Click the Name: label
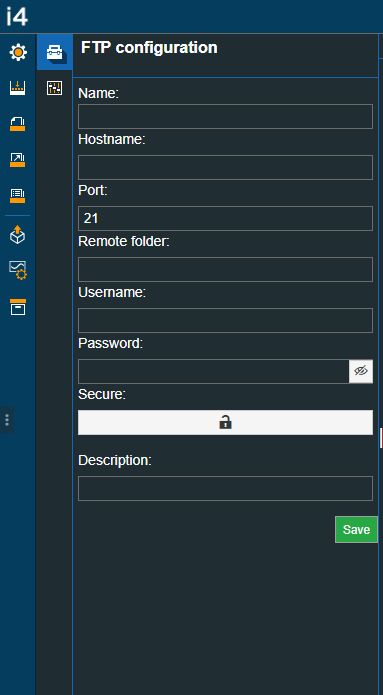The image size is (383, 695). (x=98, y=93)
